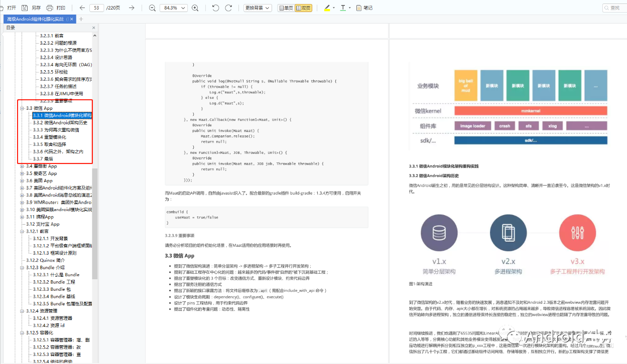Viewport: 627px width, 364px height.
Task: Open outline entry 3.3.7 最后
Action: point(43,159)
